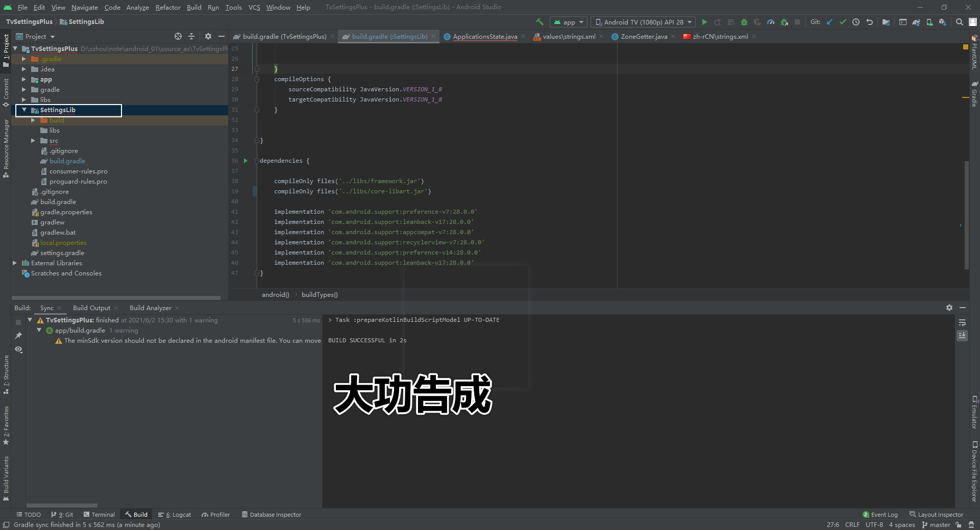Click the Build panel settings gear

point(949,308)
